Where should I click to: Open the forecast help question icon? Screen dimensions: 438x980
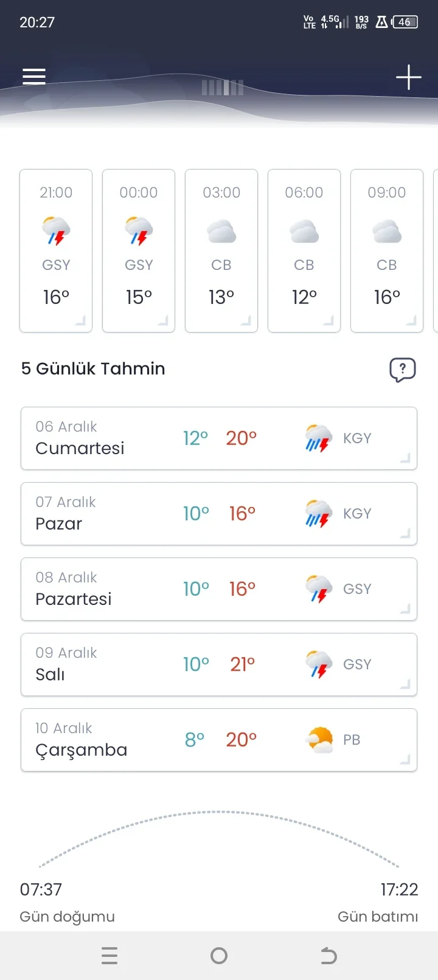402,369
